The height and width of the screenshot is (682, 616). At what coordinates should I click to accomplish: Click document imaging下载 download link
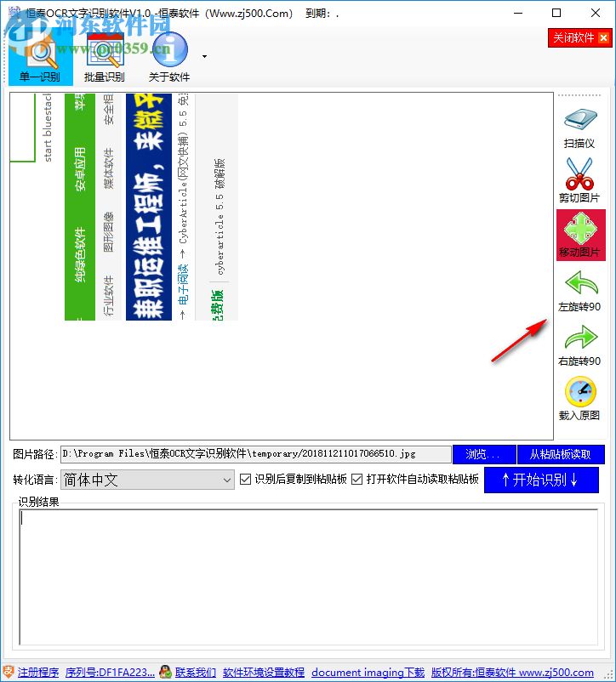(368, 673)
